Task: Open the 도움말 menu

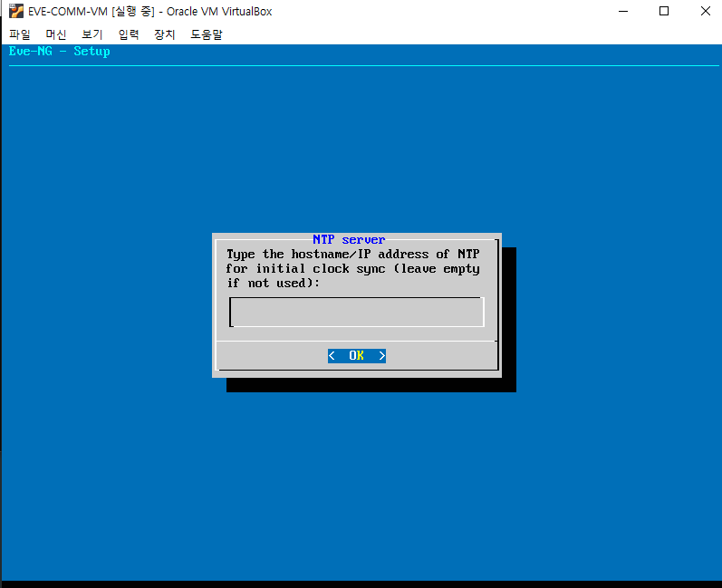Action: pyautogui.click(x=207, y=34)
